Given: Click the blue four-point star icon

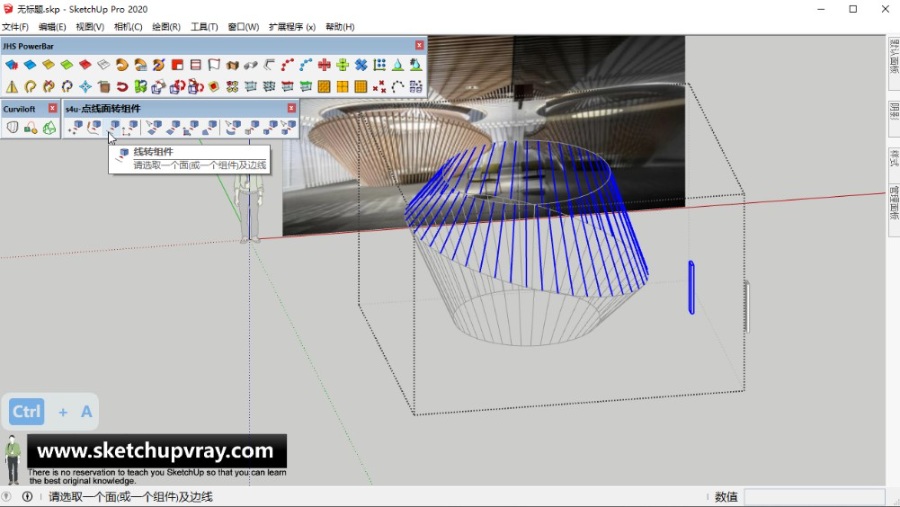Looking at the screenshot, I should pos(85,87).
